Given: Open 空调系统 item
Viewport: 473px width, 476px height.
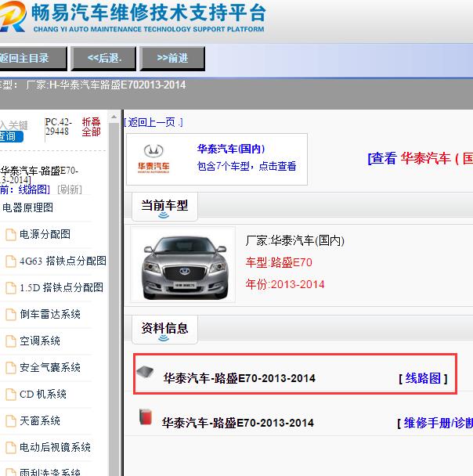Looking at the screenshot, I should [x=40, y=341].
